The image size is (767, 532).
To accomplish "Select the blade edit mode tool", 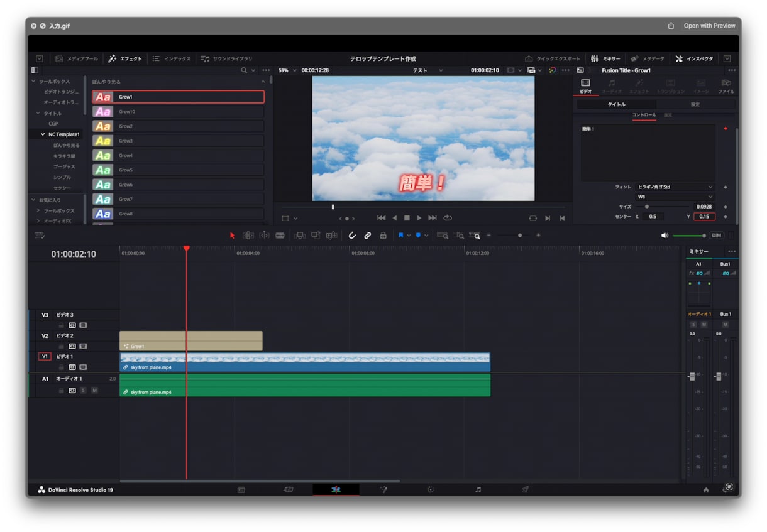I will [280, 236].
